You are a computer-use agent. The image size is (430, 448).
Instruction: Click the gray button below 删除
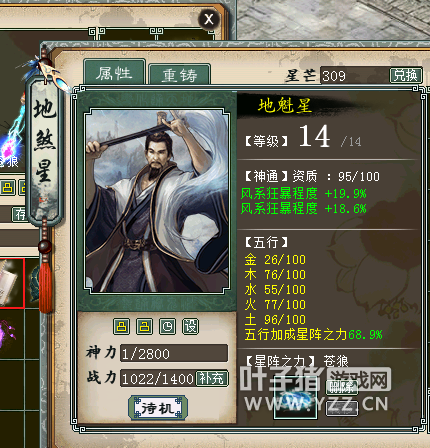tap(342, 409)
